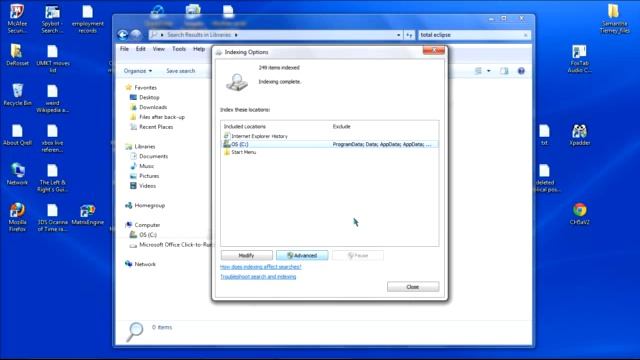Select the UMKT moves list file
Screen dimensions: 640x360
click(x=53, y=58)
